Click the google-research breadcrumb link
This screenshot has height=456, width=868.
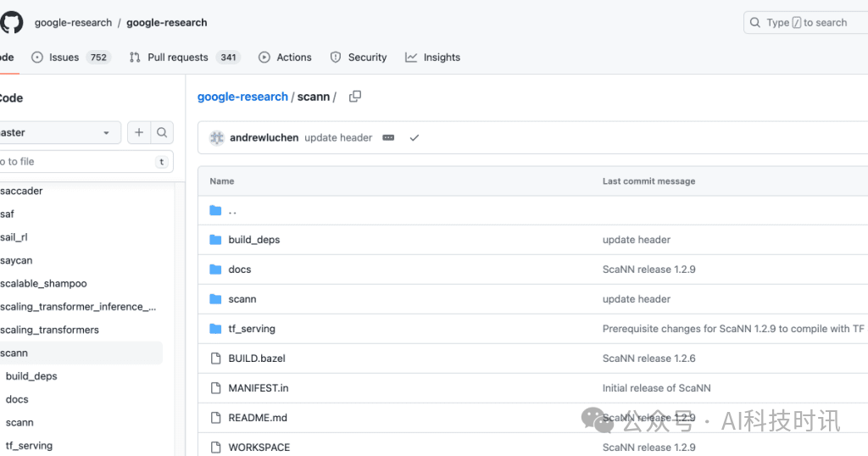pyautogui.click(x=242, y=97)
